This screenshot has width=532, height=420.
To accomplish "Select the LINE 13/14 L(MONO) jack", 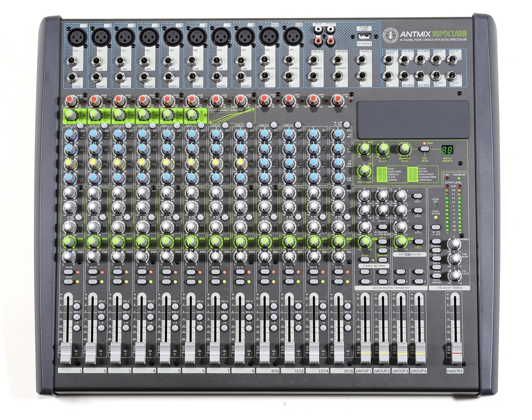I will (314, 61).
